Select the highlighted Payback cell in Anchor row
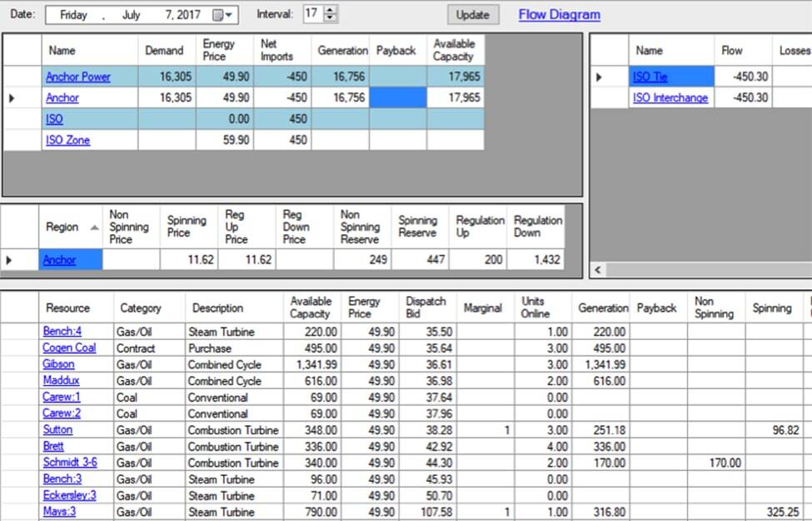The width and height of the screenshot is (812, 521). 398,98
